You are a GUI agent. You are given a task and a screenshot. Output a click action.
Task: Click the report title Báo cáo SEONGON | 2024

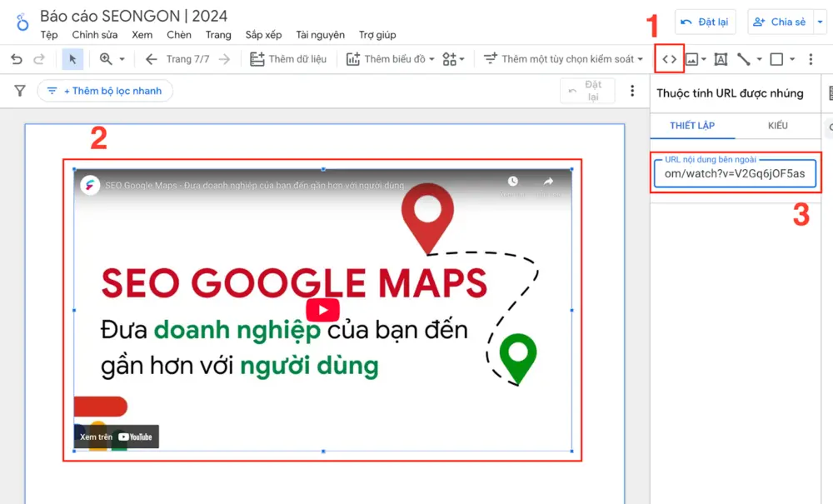(134, 16)
